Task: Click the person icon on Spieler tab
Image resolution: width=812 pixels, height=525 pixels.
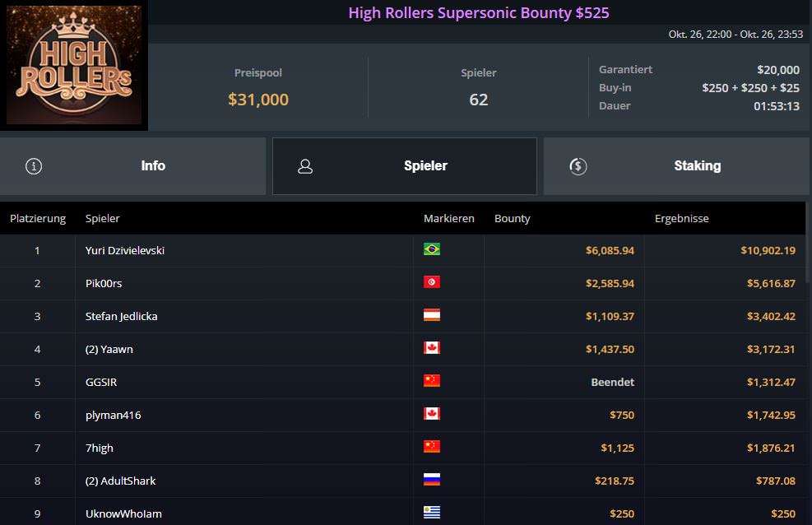Action: (x=305, y=166)
